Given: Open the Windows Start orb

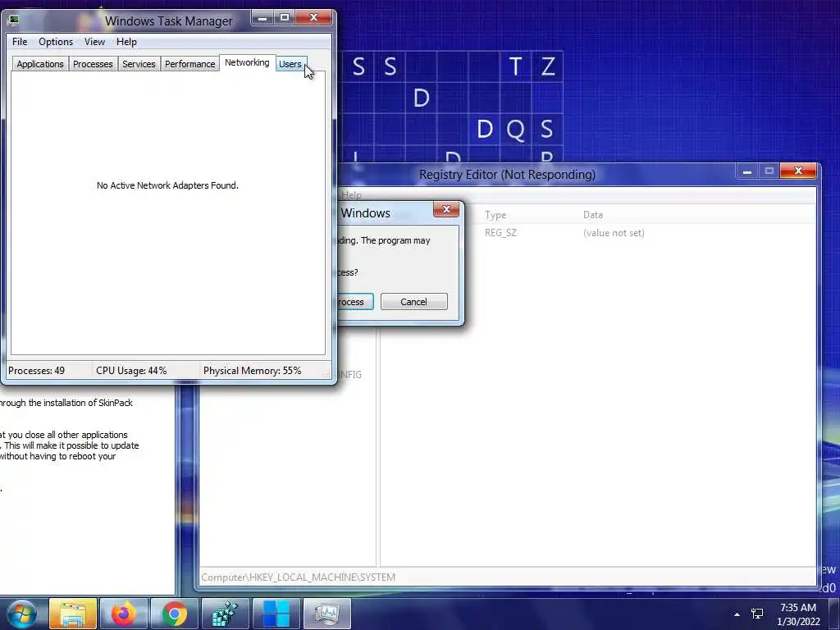Looking at the screenshot, I should point(21,614).
